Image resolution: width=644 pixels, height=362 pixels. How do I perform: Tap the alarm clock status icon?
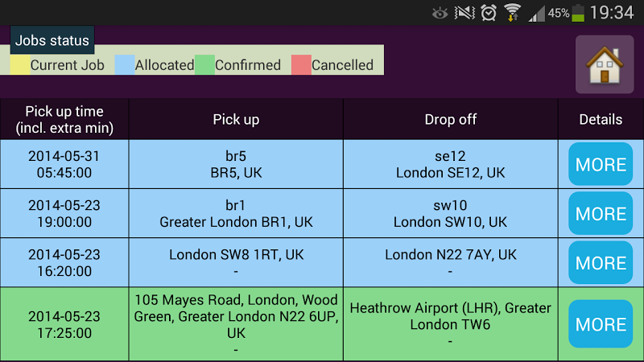click(x=489, y=13)
